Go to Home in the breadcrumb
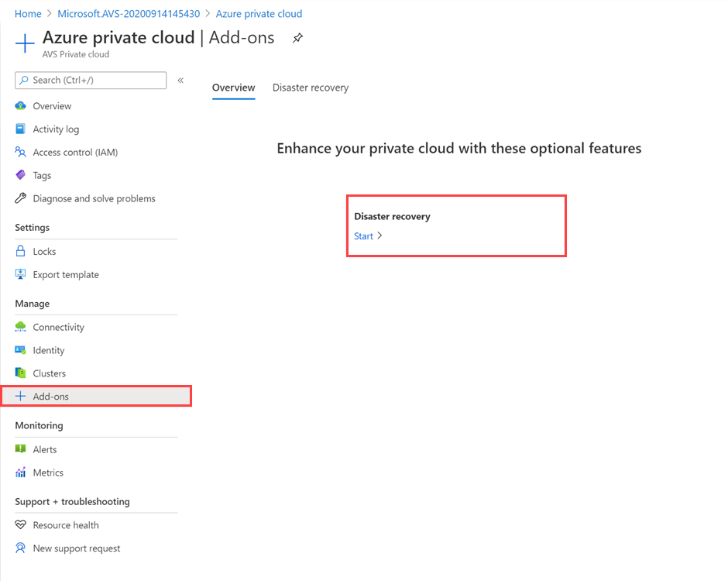Screen dimensions: 728x581 [28, 14]
